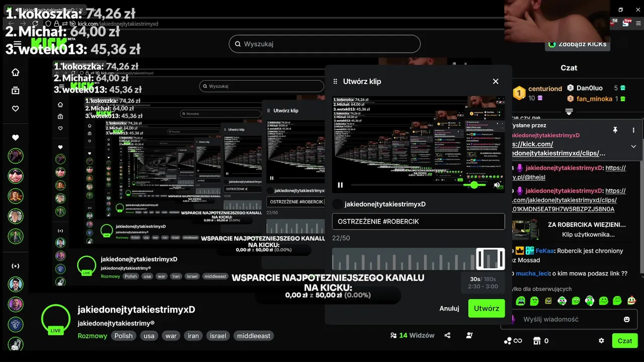Close the Utwórz klip dialog
The image size is (644, 362).
[496, 81]
